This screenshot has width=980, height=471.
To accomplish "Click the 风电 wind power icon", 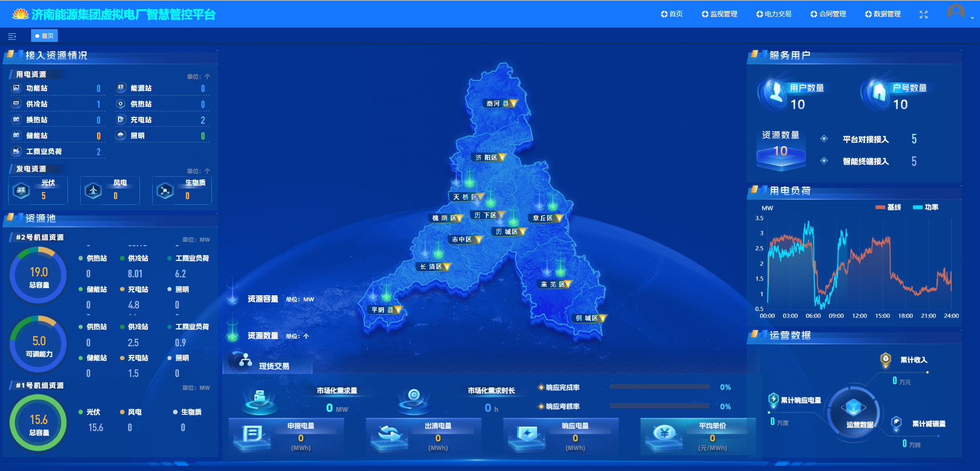I will pos(92,190).
